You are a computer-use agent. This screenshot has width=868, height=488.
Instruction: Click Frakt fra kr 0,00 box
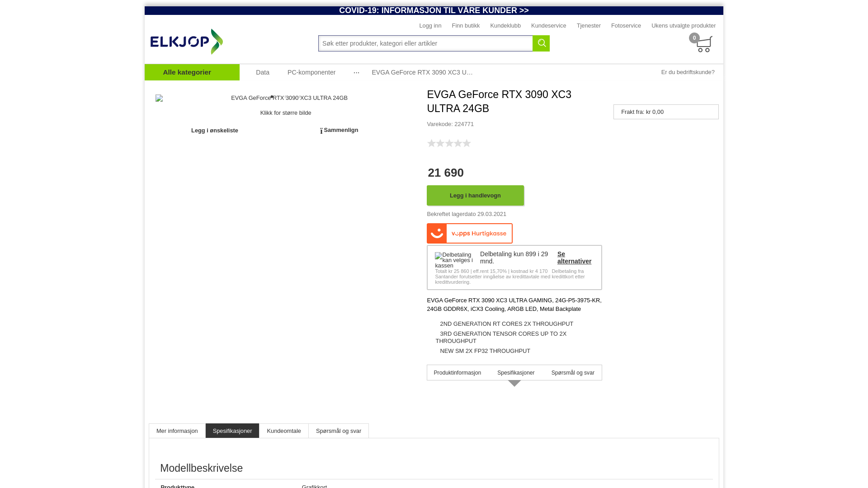pyautogui.click(x=666, y=112)
